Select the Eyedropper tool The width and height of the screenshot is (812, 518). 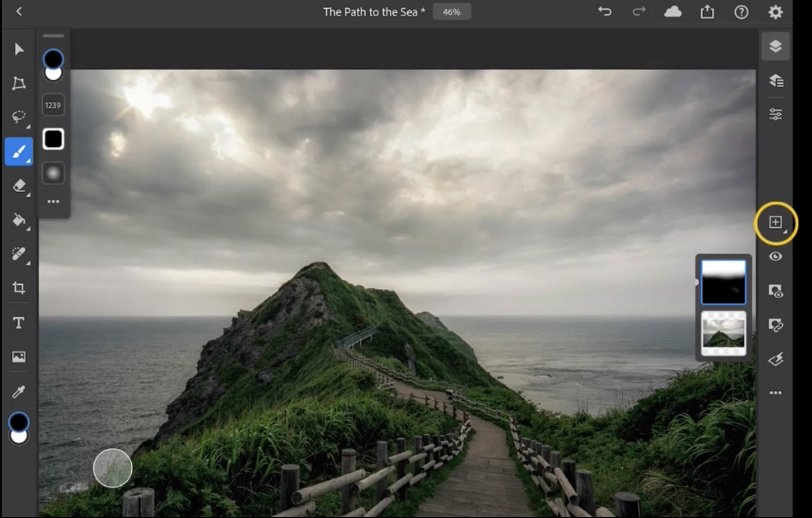(x=19, y=391)
